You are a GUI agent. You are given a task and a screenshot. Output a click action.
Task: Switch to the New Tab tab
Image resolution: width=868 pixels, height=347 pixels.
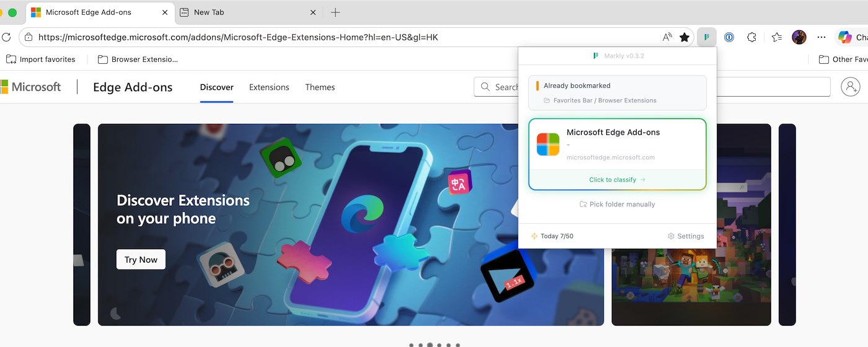[247, 12]
